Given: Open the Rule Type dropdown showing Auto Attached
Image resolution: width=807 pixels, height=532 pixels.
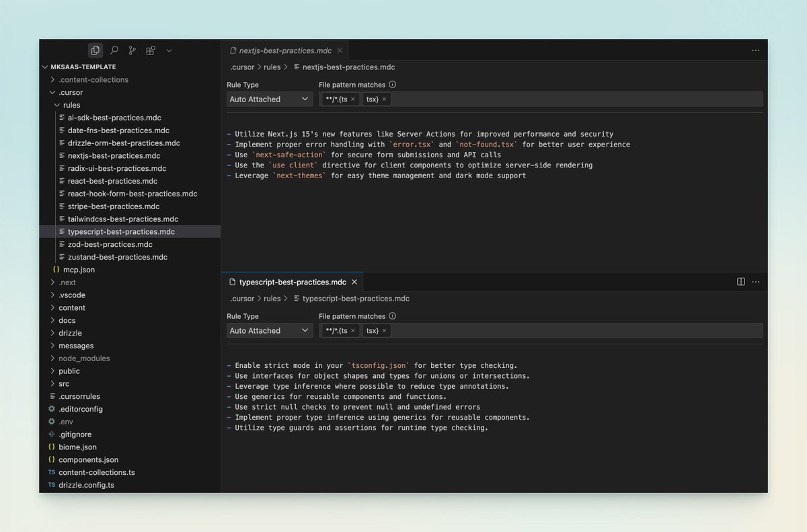Looking at the screenshot, I should tap(269, 99).
